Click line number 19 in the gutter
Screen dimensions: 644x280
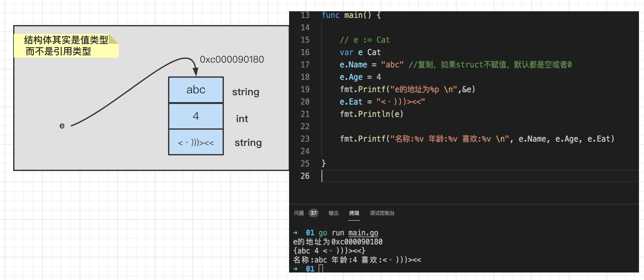pos(305,89)
